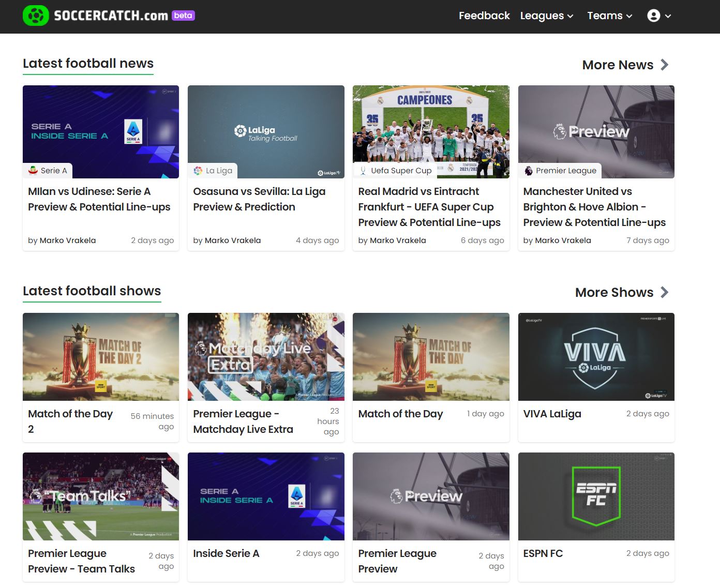Open the user account avatar icon
Image resolution: width=720 pixels, height=588 pixels.
tap(654, 16)
